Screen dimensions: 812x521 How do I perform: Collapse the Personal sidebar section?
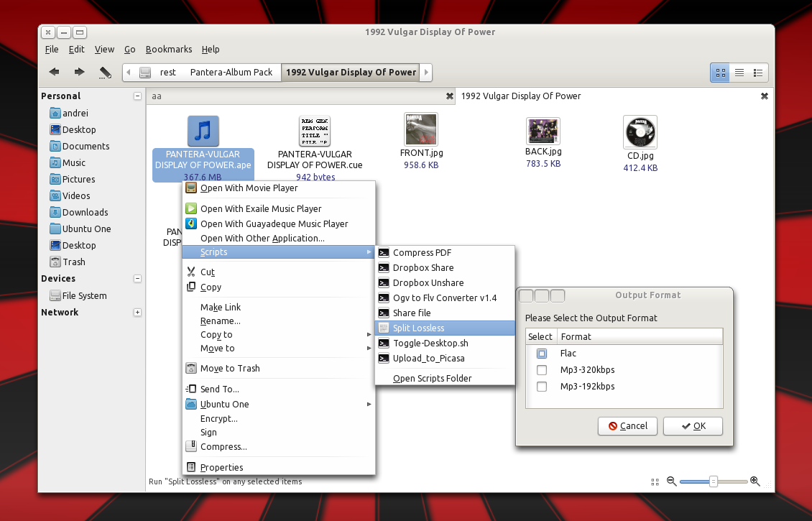pyautogui.click(x=138, y=96)
